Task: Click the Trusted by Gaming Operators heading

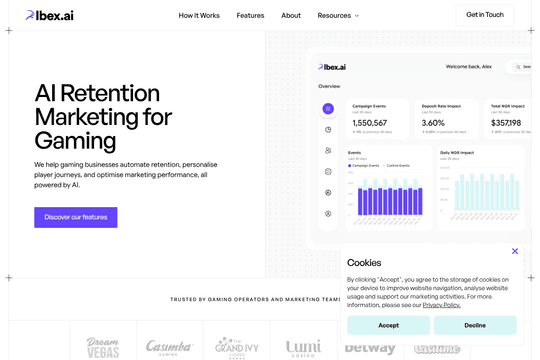Action: (255, 299)
